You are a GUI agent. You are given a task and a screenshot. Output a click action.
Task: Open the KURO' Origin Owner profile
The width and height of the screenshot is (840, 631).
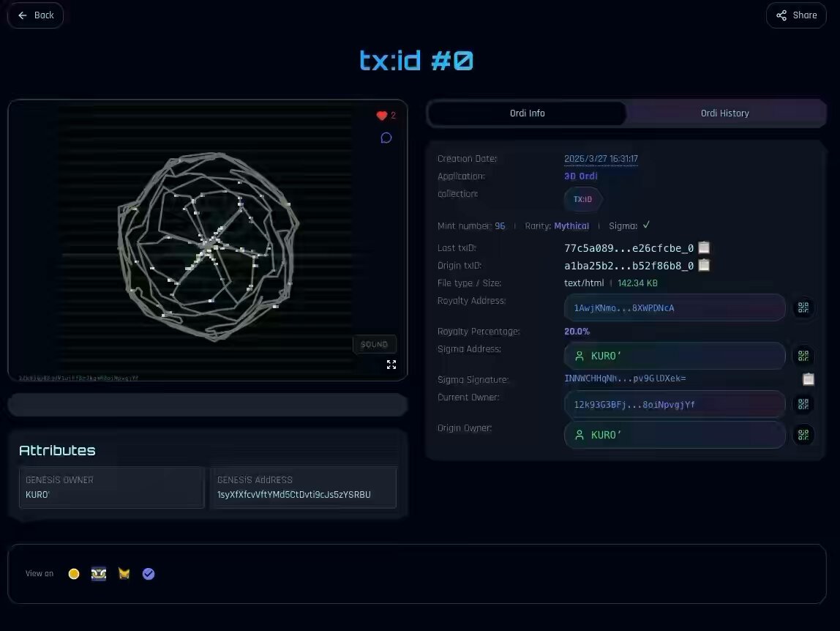675,435
